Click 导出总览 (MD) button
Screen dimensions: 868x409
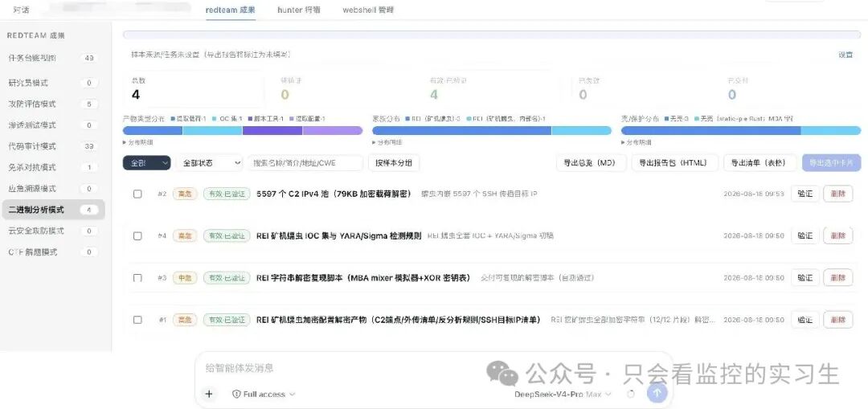592,162
